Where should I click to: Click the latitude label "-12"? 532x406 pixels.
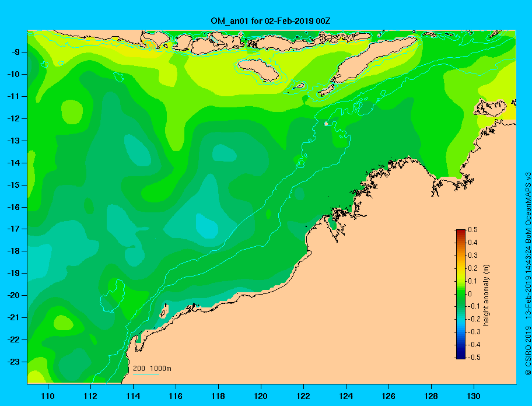13,119
